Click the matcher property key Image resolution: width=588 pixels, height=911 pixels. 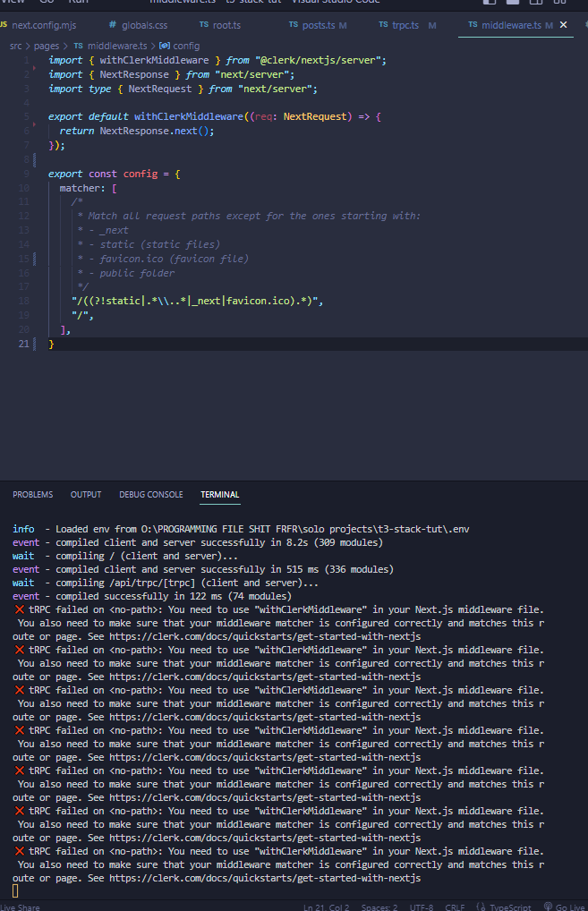(80, 188)
